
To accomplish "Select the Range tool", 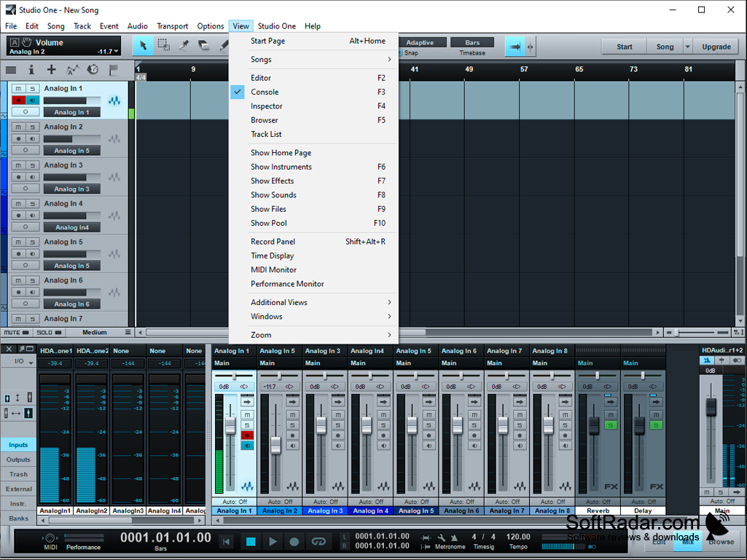I will 163,46.
